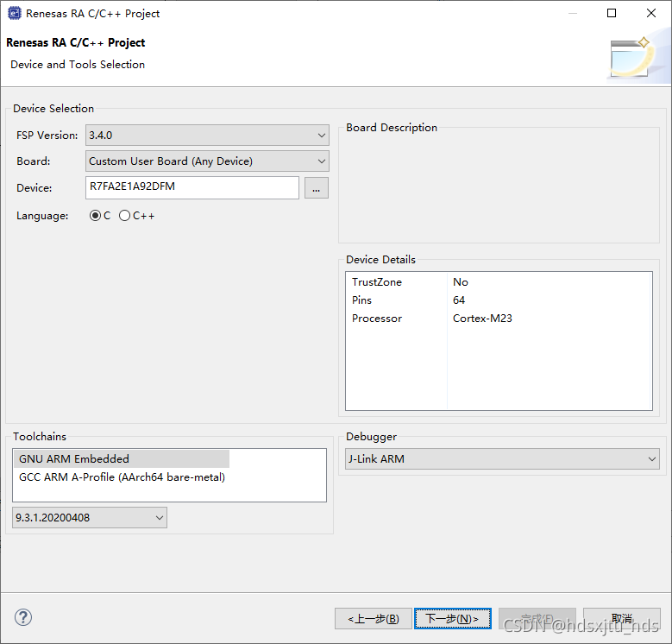The image size is (672, 644).
Task: Select the C language radio button
Action: pos(95,216)
